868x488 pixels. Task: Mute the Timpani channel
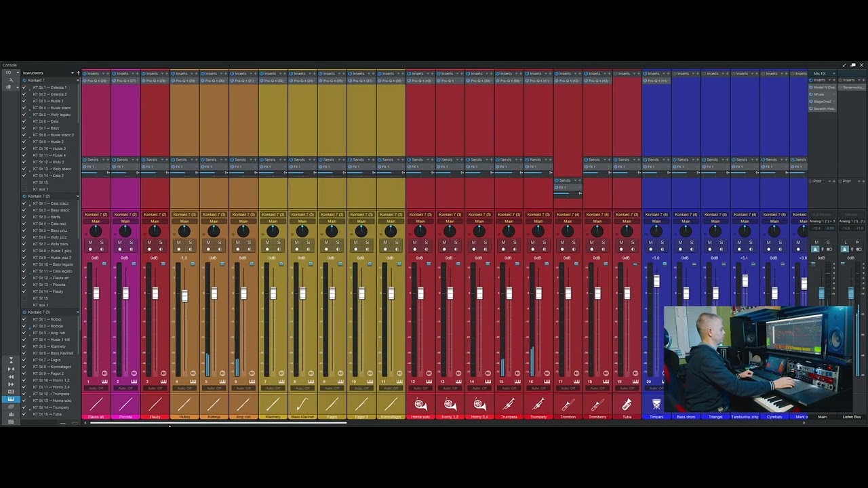[650, 242]
